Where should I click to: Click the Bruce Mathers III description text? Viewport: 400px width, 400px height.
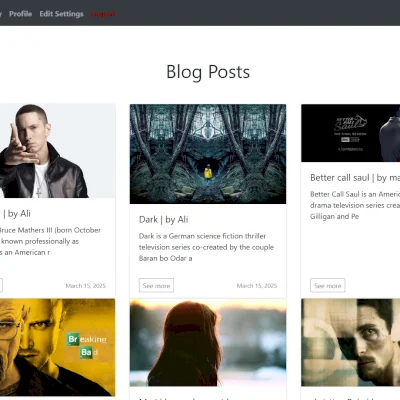[50, 241]
